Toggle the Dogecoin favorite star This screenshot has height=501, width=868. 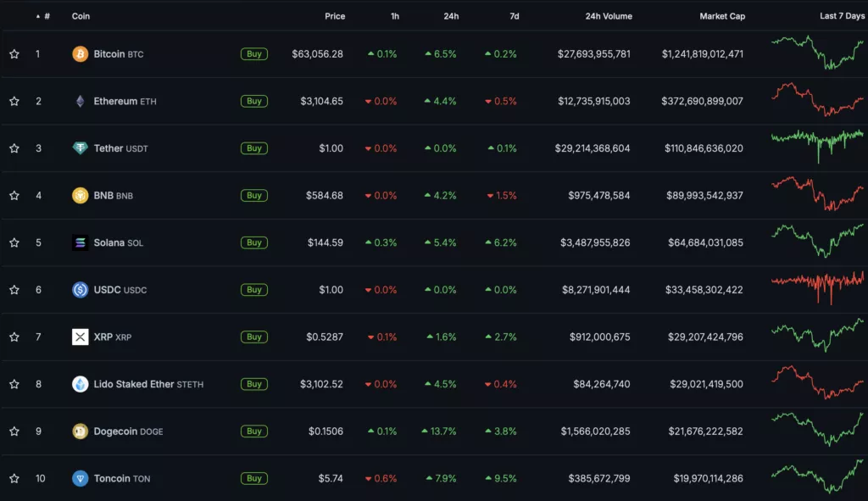[14, 431]
